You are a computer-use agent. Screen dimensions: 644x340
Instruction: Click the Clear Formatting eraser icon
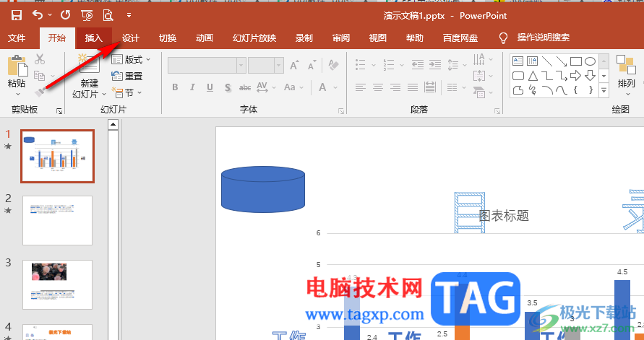coord(333,65)
